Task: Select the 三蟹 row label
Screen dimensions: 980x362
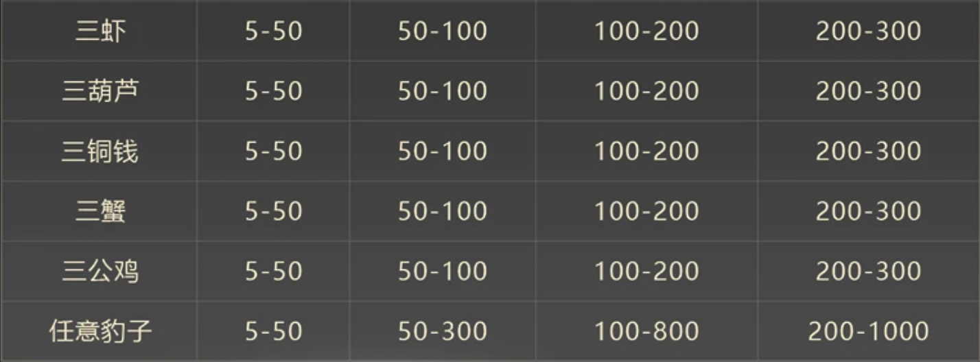Action: pos(101,211)
